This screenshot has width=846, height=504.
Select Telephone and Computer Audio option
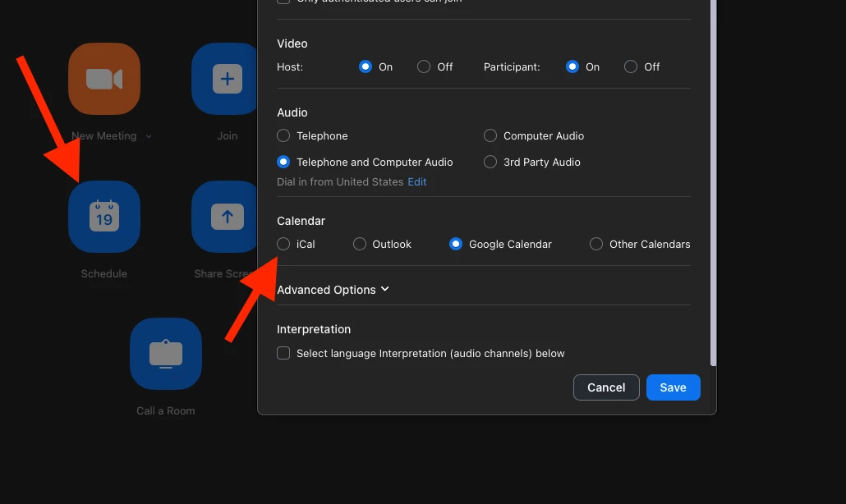tap(283, 163)
